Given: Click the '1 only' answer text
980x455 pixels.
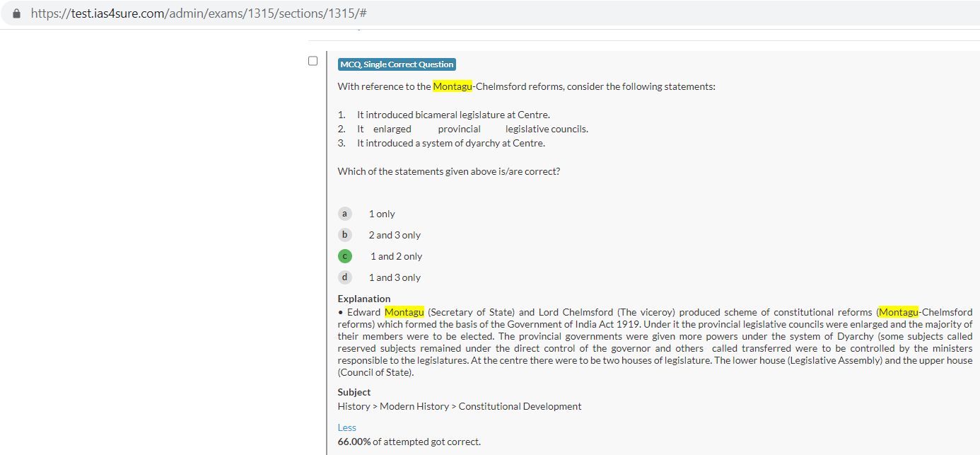Looking at the screenshot, I should tap(382, 214).
